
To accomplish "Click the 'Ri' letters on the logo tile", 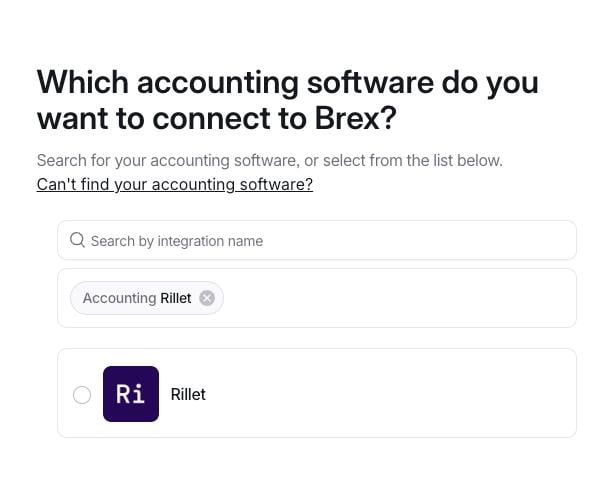I will tap(131, 394).
